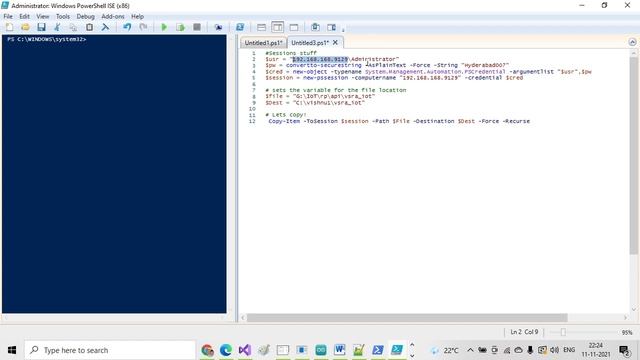This screenshot has height=360, width=640.
Task: Open new remote PowerShell tab icon
Action: pos(218,27)
